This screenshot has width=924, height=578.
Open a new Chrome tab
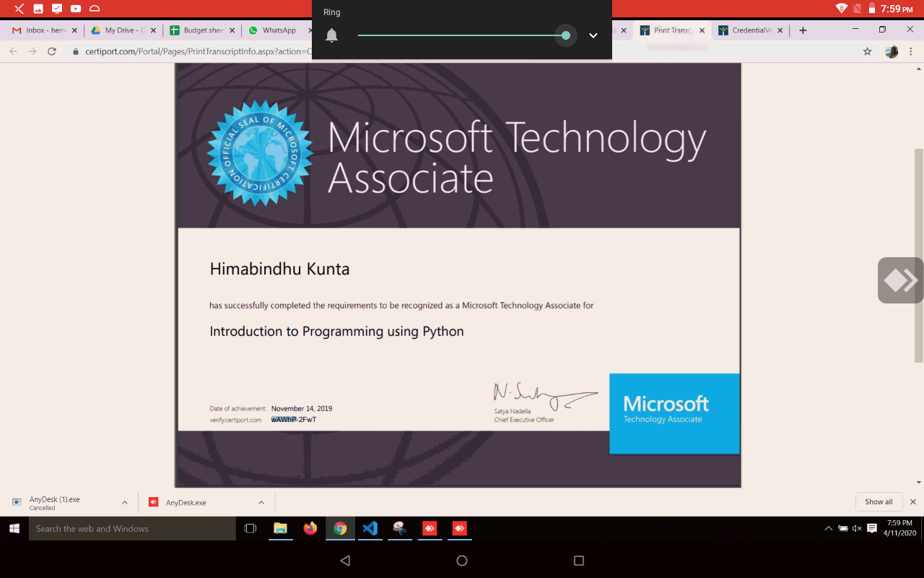pyautogui.click(x=803, y=30)
